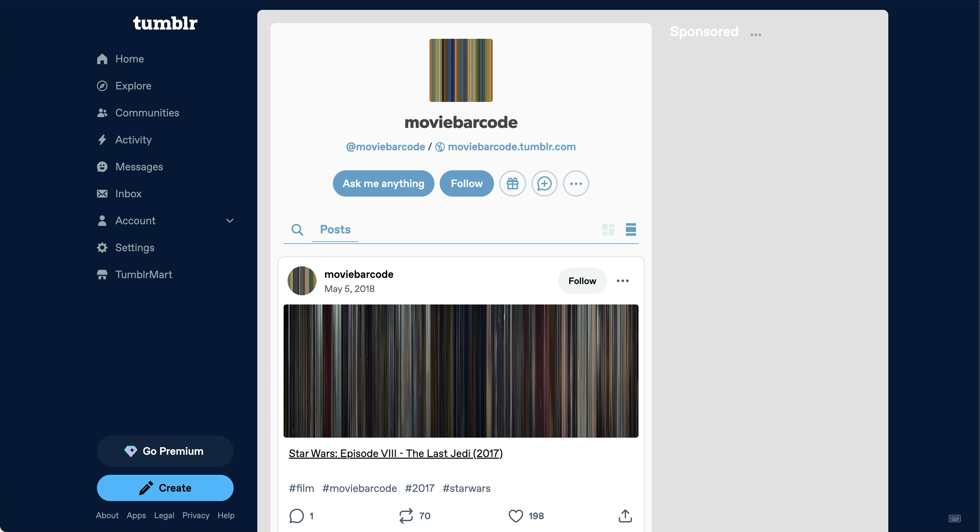Open replies speech bubble icon
Viewport: 980px width, 532px height.
click(297, 516)
